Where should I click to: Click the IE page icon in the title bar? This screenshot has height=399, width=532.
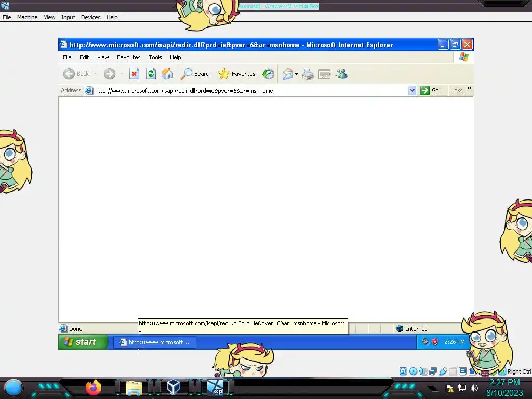pos(63,45)
